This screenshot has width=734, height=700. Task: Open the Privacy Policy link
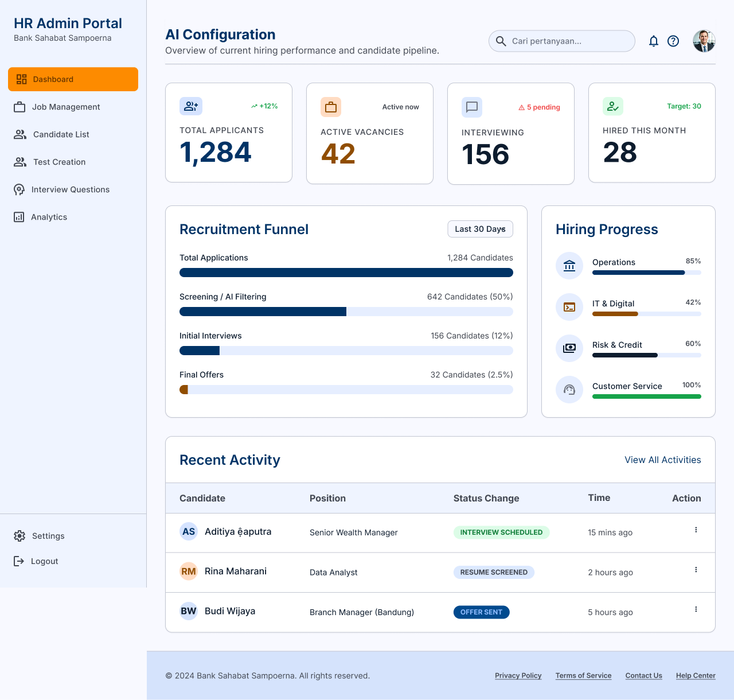[518, 676]
